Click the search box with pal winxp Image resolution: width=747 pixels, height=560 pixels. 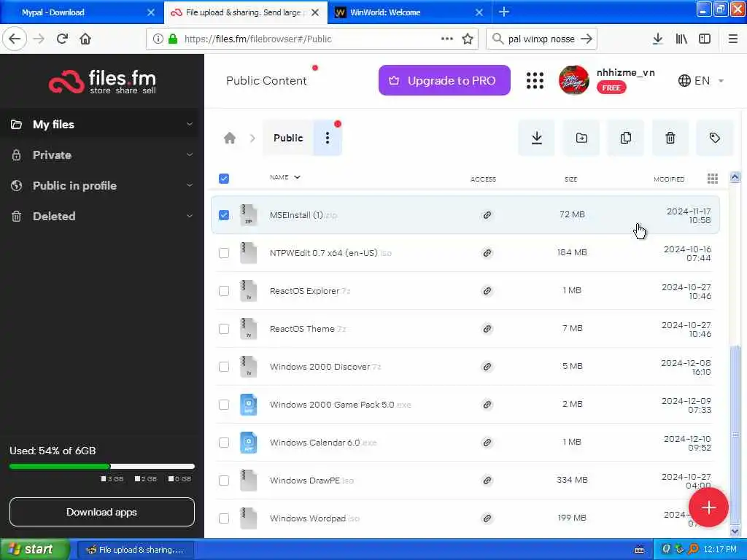click(x=541, y=39)
